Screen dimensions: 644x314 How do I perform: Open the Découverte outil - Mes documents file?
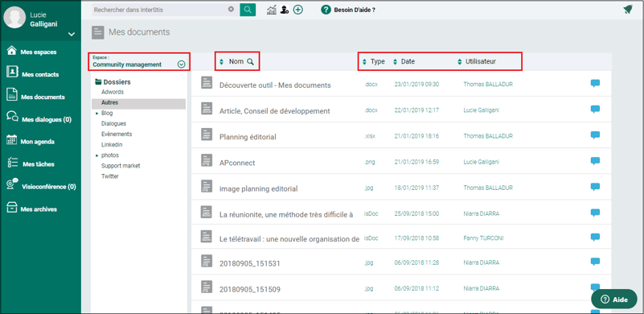click(275, 85)
